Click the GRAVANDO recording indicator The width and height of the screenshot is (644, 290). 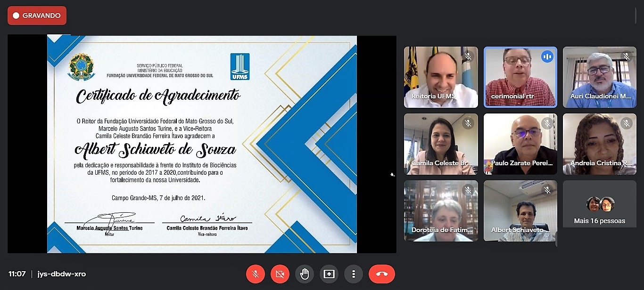pyautogui.click(x=37, y=16)
